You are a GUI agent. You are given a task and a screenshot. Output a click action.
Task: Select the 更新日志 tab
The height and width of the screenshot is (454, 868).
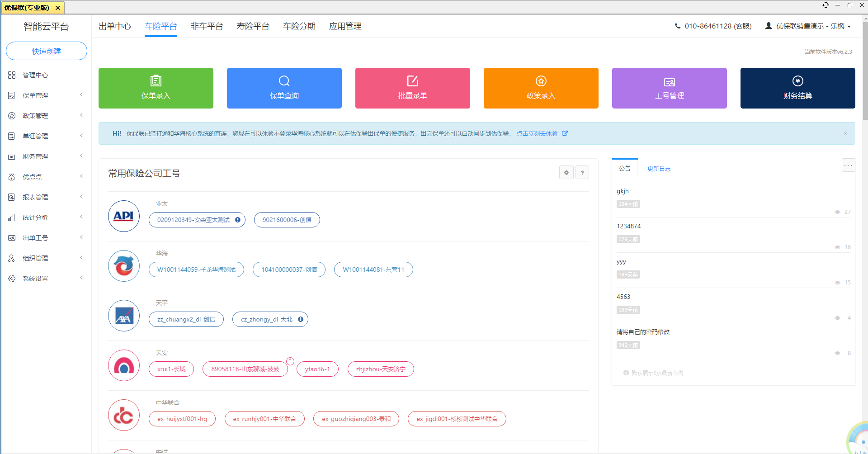coord(659,169)
